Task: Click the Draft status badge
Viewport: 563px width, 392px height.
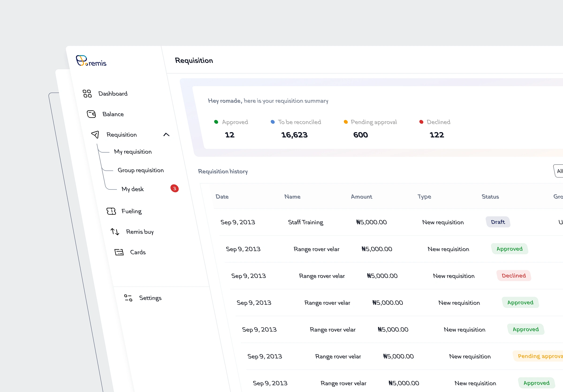Action: pos(498,222)
